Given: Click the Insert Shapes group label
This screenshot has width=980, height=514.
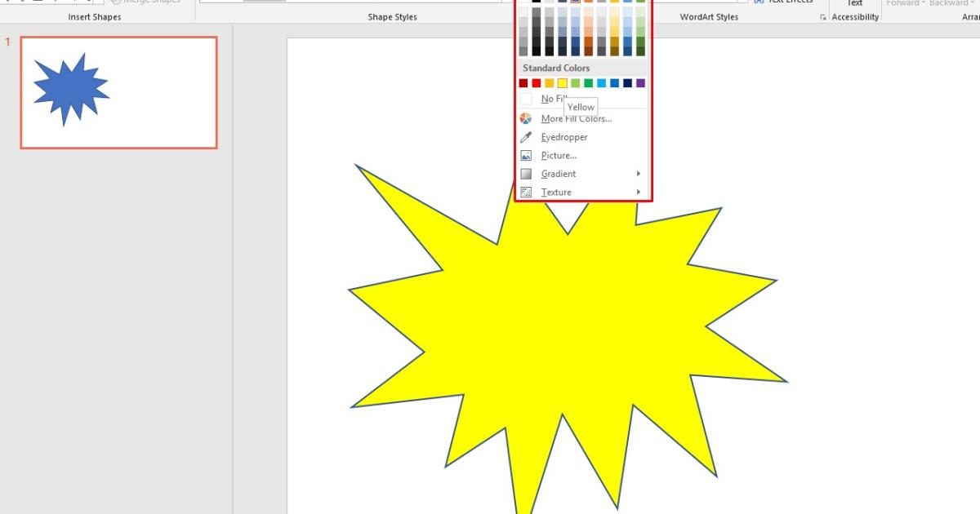Looking at the screenshot, I should pyautogui.click(x=95, y=17).
